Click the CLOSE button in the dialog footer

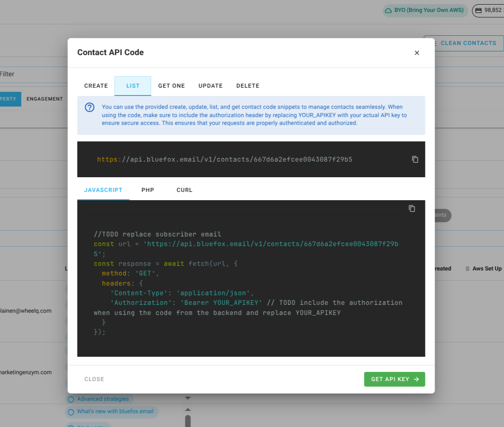click(94, 379)
